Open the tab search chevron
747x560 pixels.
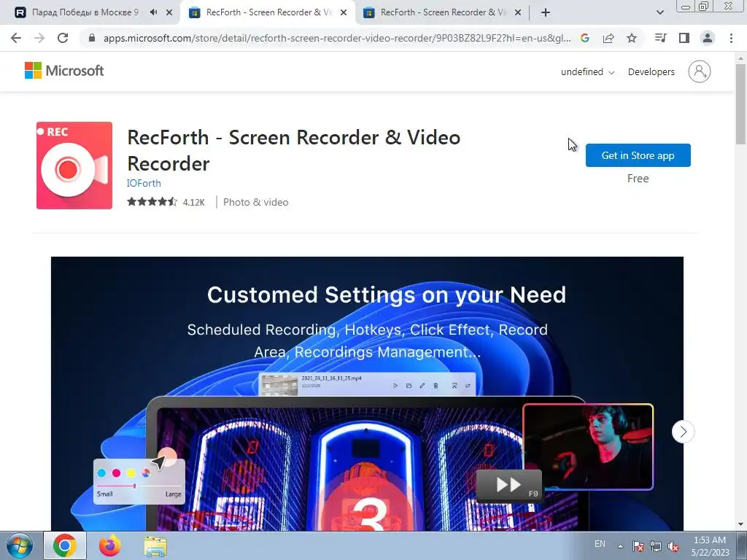click(659, 13)
